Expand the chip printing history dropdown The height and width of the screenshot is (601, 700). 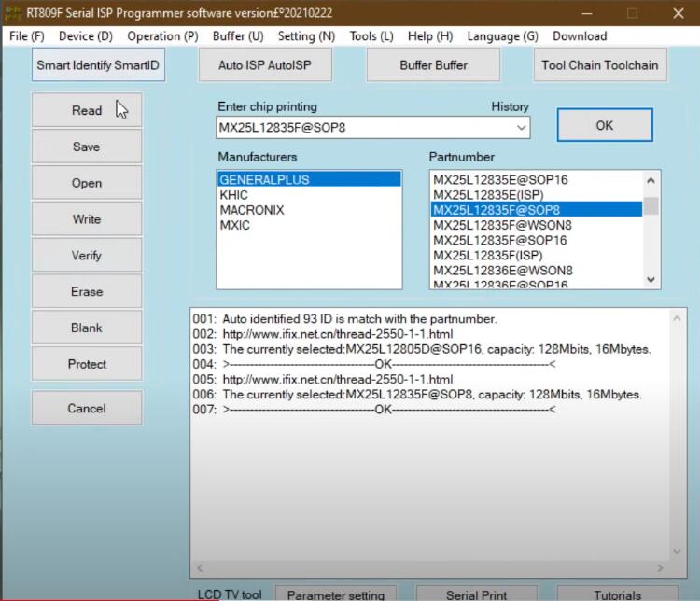pyautogui.click(x=521, y=128)
